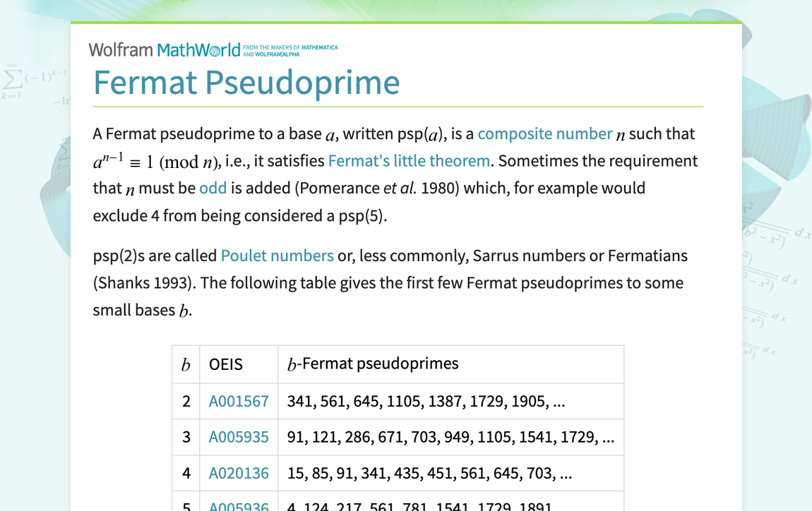812x511 pixels.
Task: Open OEIS sequence A001567
Action: coord(239,402)
